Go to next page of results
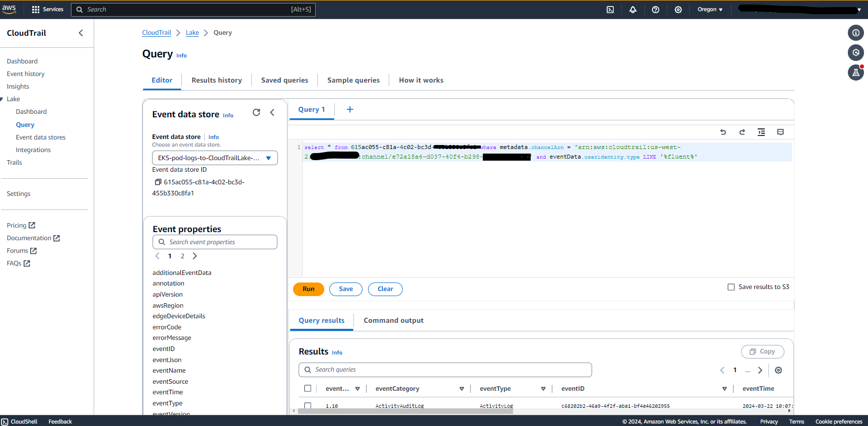The height and width of the screenshot is (426, 868). (x=760, y=370)
